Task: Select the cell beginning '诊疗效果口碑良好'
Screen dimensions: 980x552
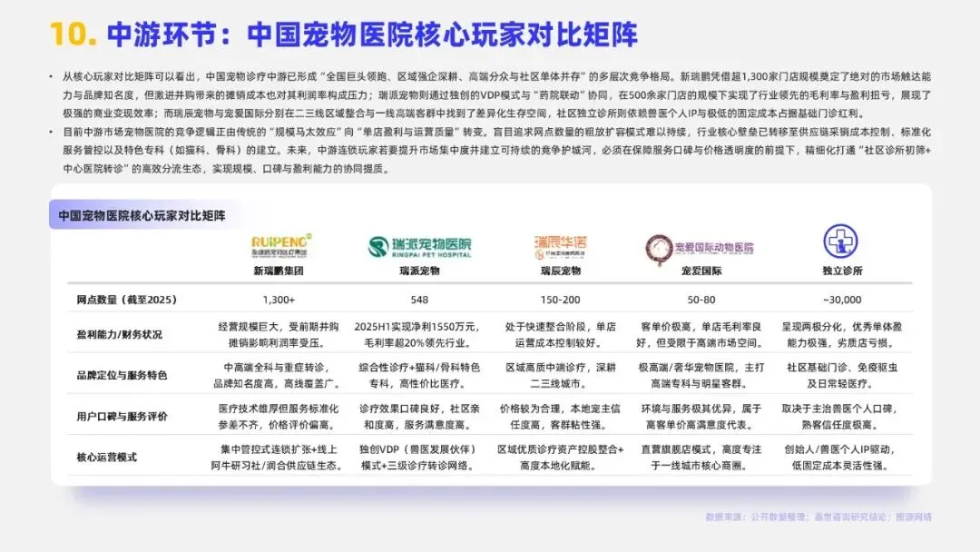Action: (419, 417)
